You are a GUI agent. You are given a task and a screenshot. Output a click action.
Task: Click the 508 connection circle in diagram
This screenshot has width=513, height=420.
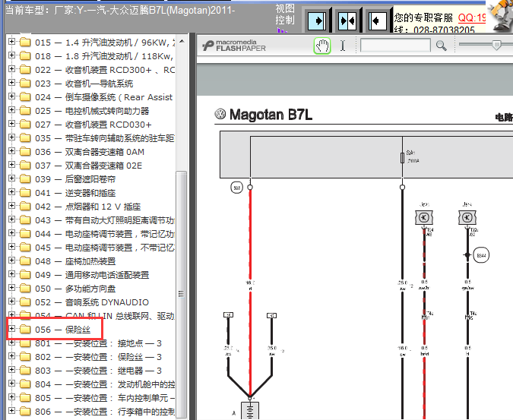click(x=237, y=188)
